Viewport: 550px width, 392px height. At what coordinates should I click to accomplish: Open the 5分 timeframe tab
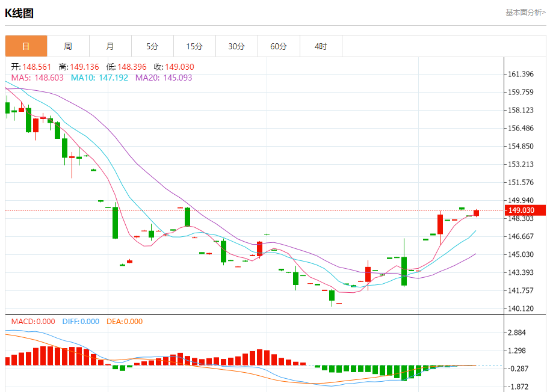pos(152,46)
